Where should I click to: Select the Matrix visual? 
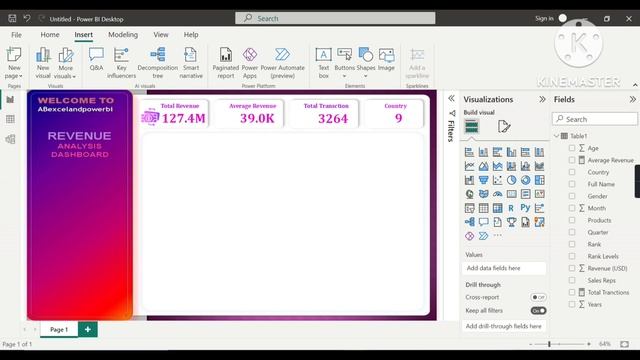pyautogui.click(x=497, y=208)
